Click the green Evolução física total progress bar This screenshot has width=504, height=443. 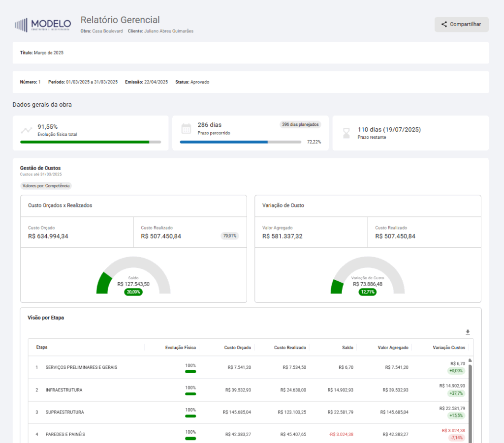(85, 142)
